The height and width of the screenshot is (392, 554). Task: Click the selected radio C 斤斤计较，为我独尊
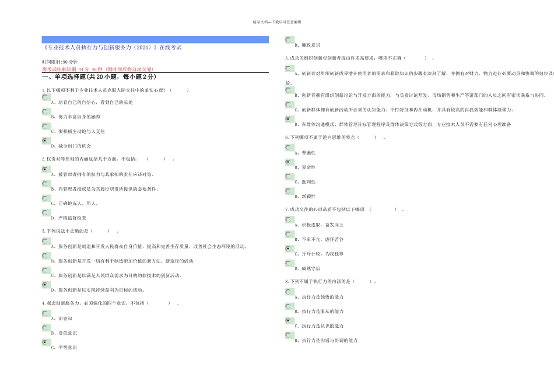288,249
